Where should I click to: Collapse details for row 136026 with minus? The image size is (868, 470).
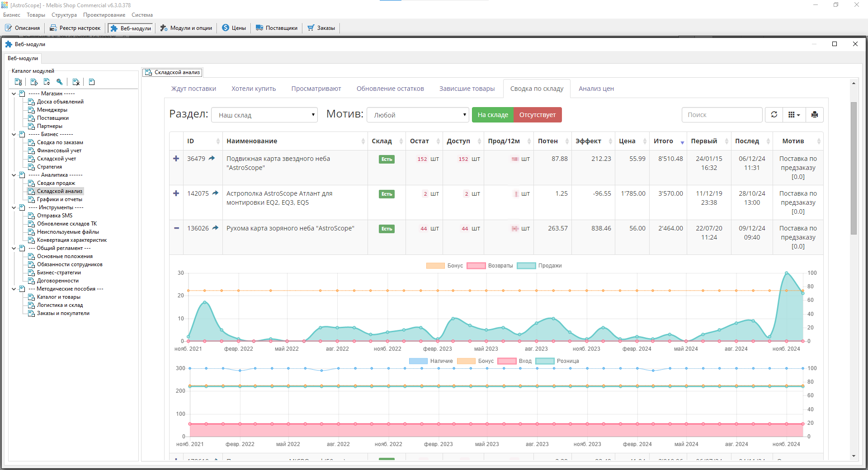(x=176, y=228)
